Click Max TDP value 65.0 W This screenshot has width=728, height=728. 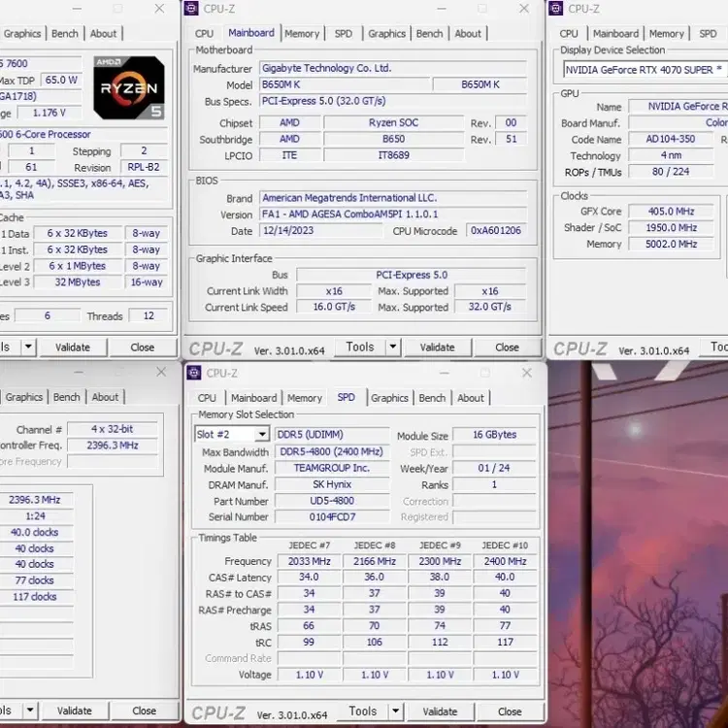pos(61,80)
